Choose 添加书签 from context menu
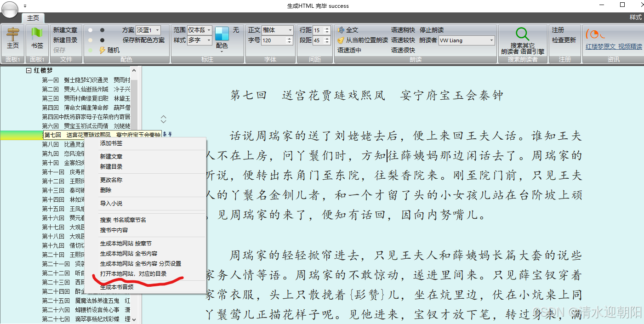 point(111,143)
